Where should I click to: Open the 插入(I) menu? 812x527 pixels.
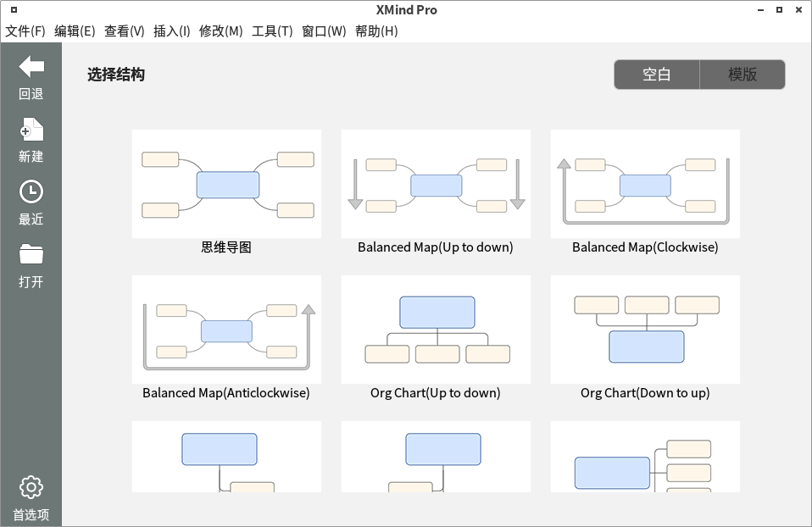[172, 31]
